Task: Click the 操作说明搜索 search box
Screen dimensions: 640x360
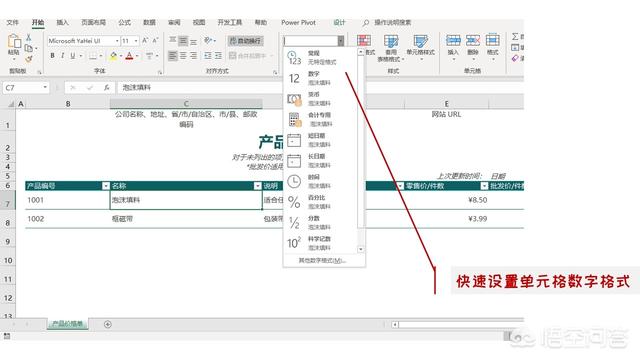Action: tap(393, 22)
